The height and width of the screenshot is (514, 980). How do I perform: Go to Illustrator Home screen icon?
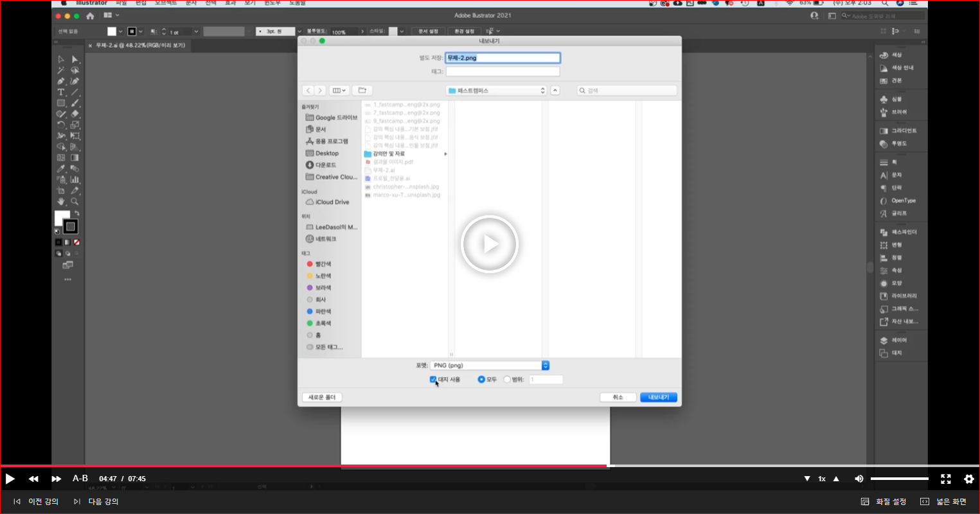click(x=90, y=15)
